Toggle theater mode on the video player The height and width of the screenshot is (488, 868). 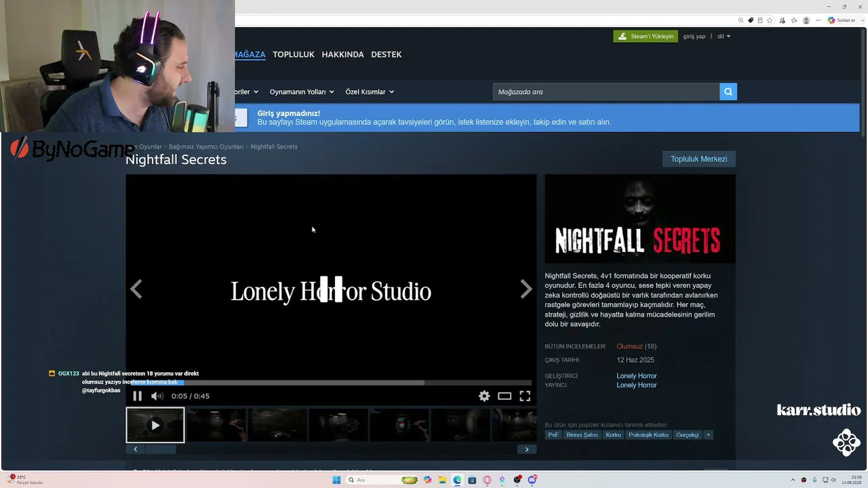click(505, 396)
